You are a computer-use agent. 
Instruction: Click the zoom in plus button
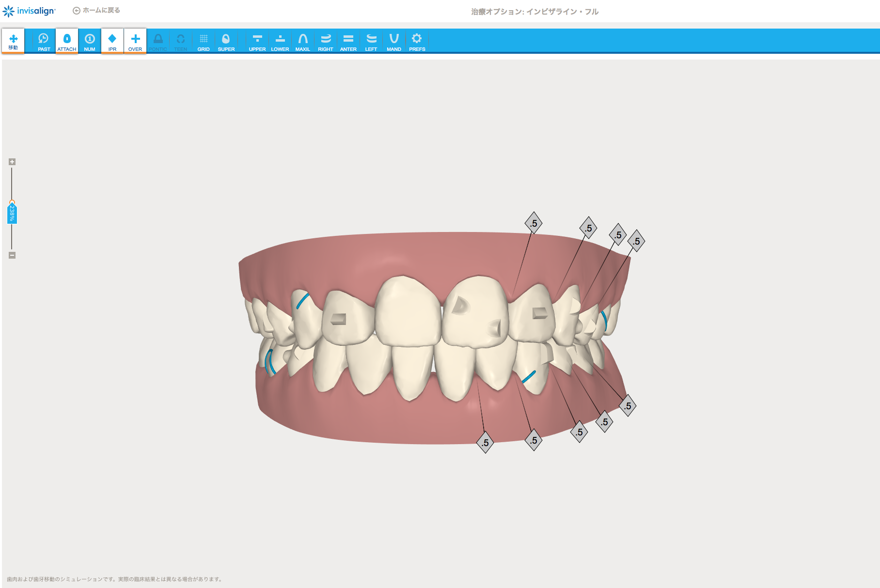[x=12, y=162]
